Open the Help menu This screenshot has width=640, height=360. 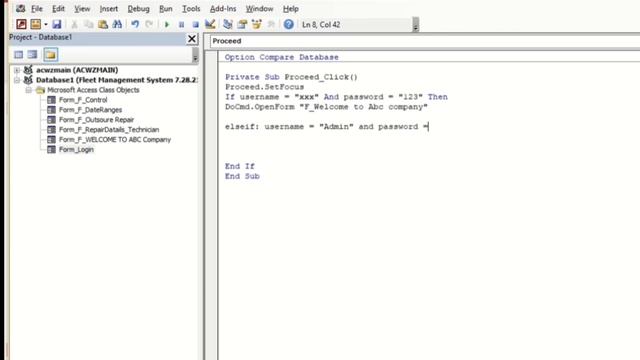pyautogui.click(x=291, y=9)
